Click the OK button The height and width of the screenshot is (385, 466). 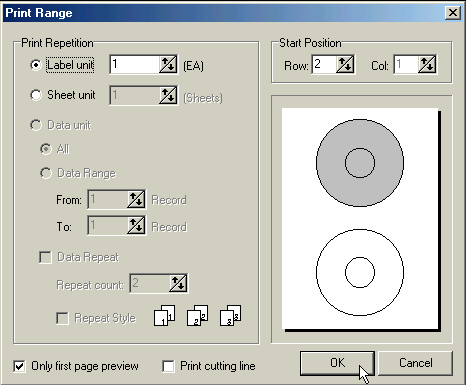(337, 363)
